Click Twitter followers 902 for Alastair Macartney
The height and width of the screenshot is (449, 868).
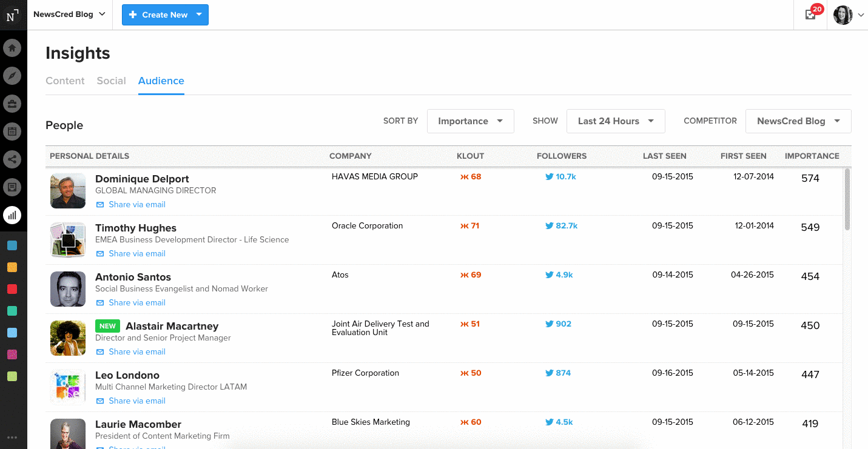pyautogui.click(x=558, y=324)
